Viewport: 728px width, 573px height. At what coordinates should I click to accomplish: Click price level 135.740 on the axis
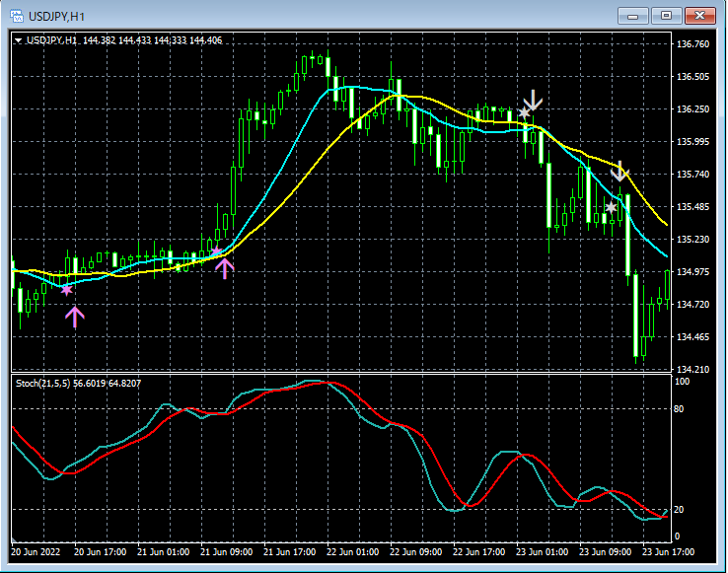[x=693, y=175]
